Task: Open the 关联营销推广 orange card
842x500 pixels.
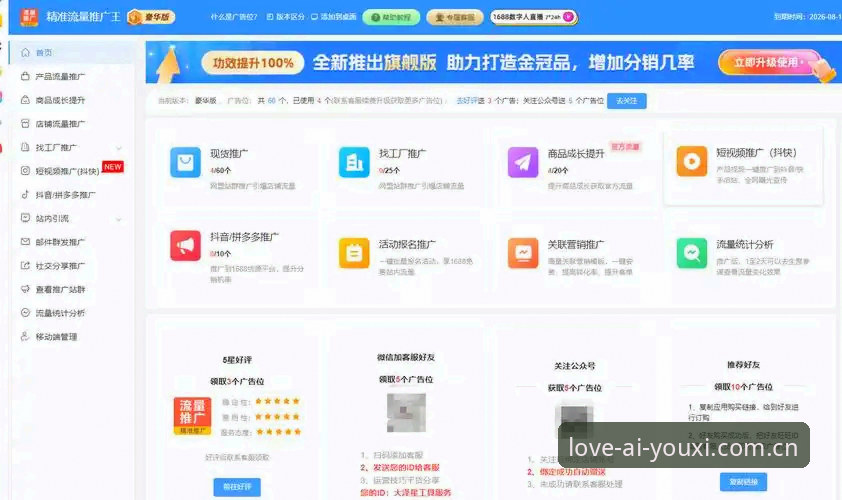Action: tap(523, 253)
